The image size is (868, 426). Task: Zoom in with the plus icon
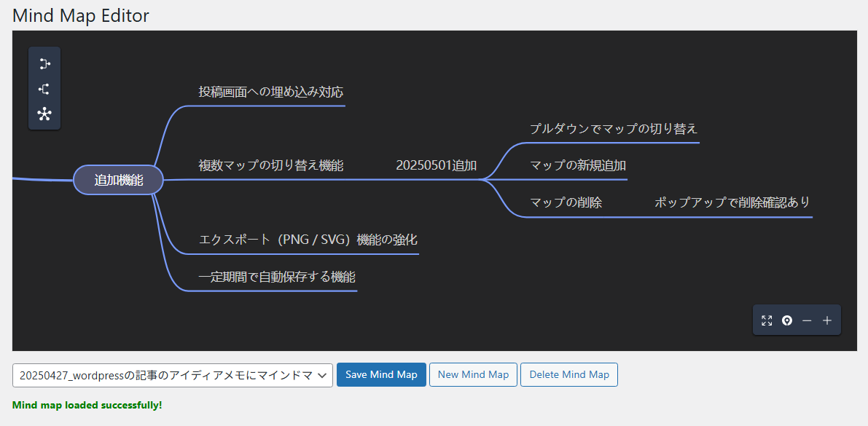pos(827,320)
